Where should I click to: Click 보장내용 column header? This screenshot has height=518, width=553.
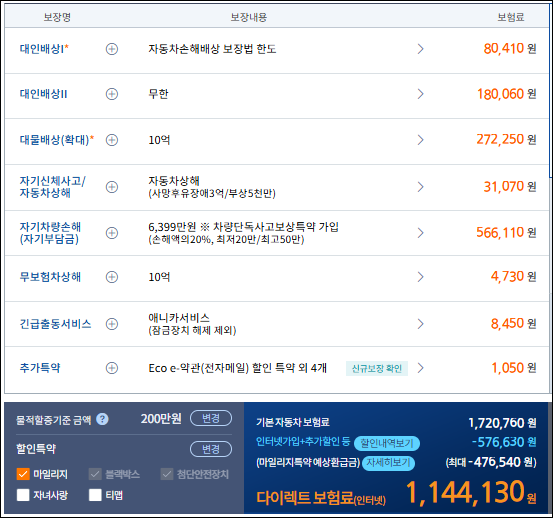pos(249,17)
